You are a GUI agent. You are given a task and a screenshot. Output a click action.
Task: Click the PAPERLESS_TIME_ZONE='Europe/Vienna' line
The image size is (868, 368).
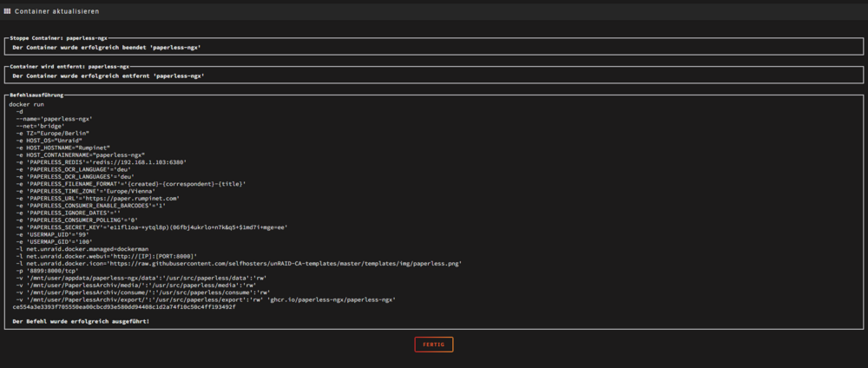click(85, 190)
